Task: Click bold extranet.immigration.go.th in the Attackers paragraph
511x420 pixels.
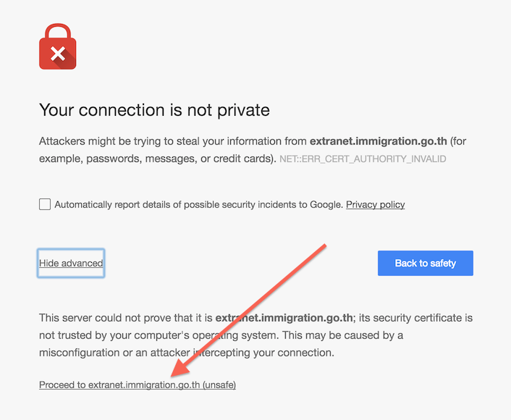Action: coord(378,141)
